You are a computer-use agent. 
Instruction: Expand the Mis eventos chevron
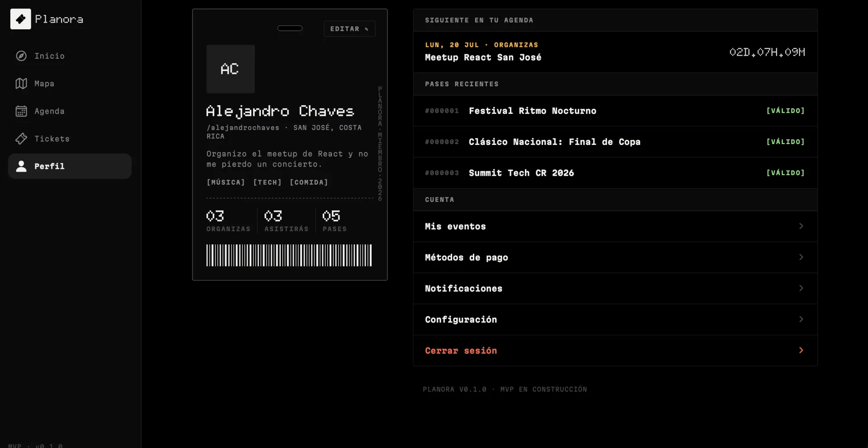click(x=801, y=226)
